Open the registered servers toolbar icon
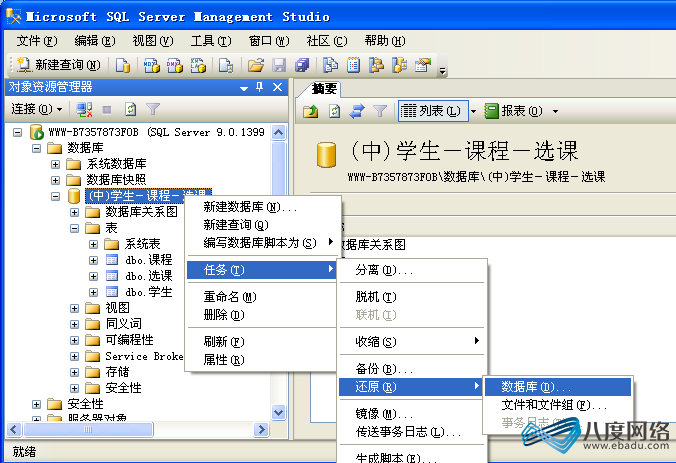Image resolution: width=676 pixels, height=463 pixels. pyautogui.click(x=330, y=66)
